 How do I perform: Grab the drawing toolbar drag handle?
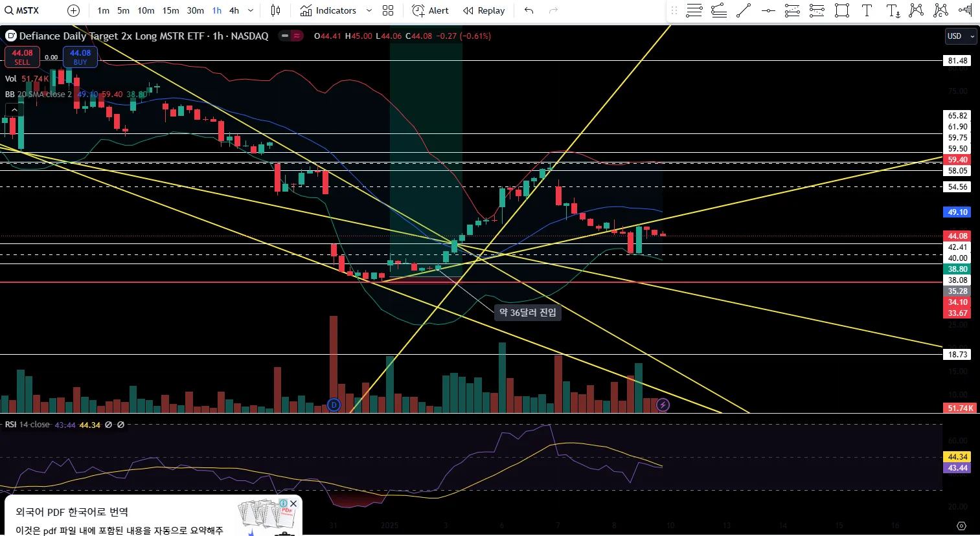pos(674,10)
